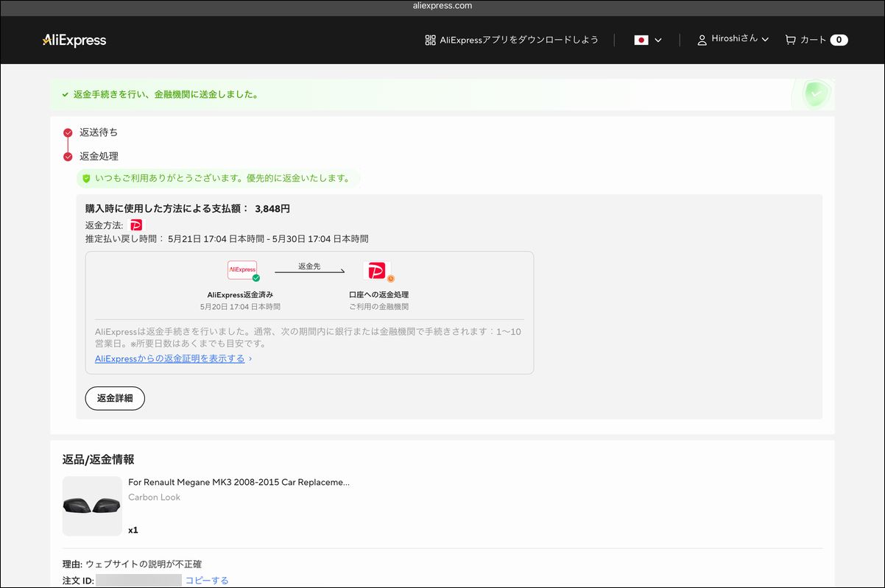This screenshot has height=588, width=885.
Task: Click the Japan flag icon
Action: click(x=641, y=40)
